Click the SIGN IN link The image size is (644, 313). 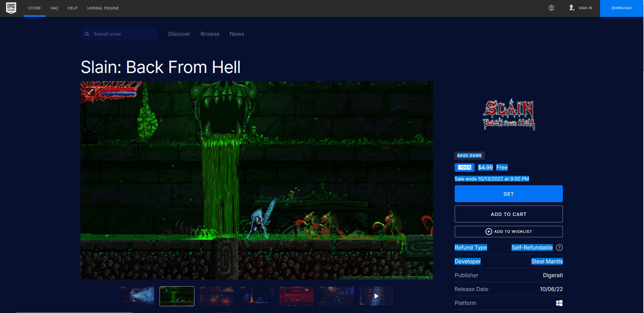[x=585, y=8]
